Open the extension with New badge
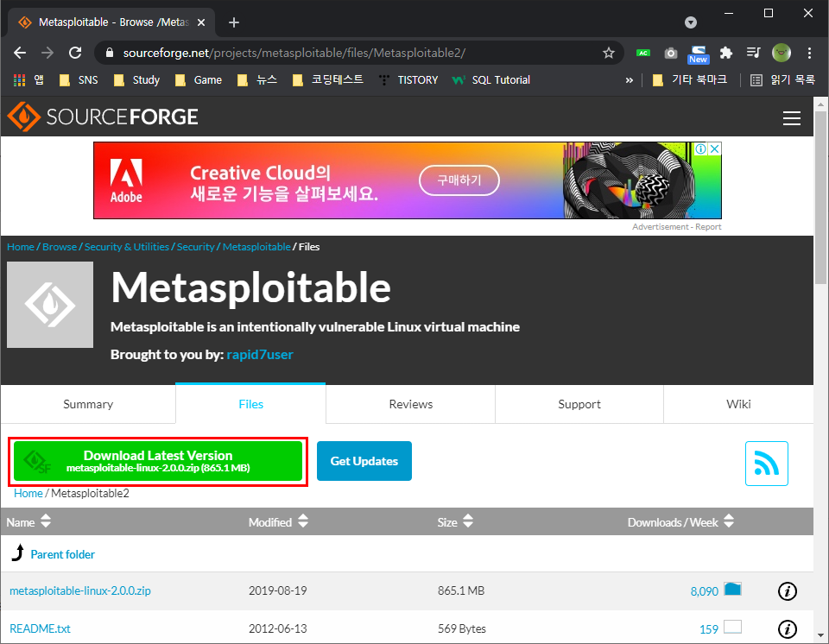Viewport: 829px width, 644px height. pos(699,54)
